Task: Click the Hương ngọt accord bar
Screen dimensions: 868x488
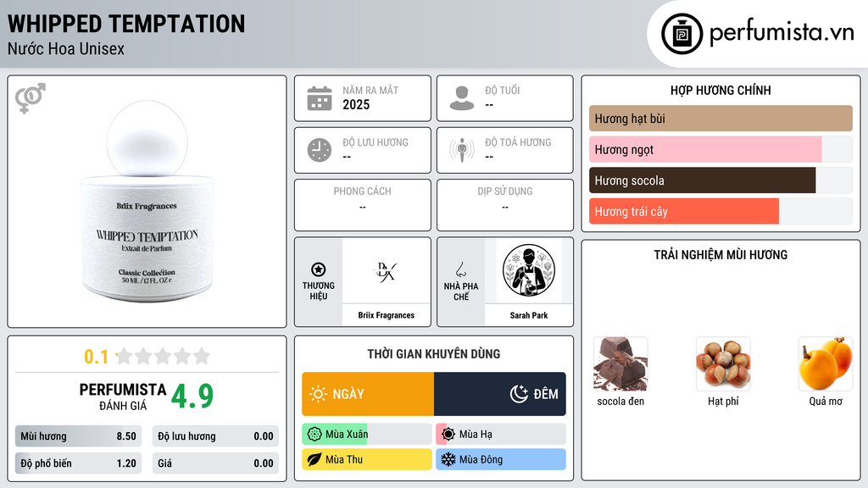Action: pos(721,149)
